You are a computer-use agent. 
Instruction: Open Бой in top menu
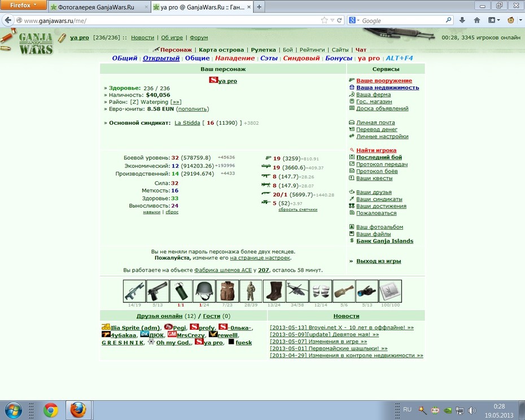pos(287,50)
